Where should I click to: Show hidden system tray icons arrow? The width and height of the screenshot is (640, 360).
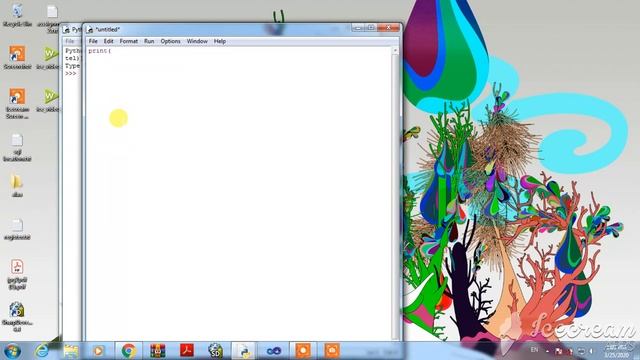[547, 351]
